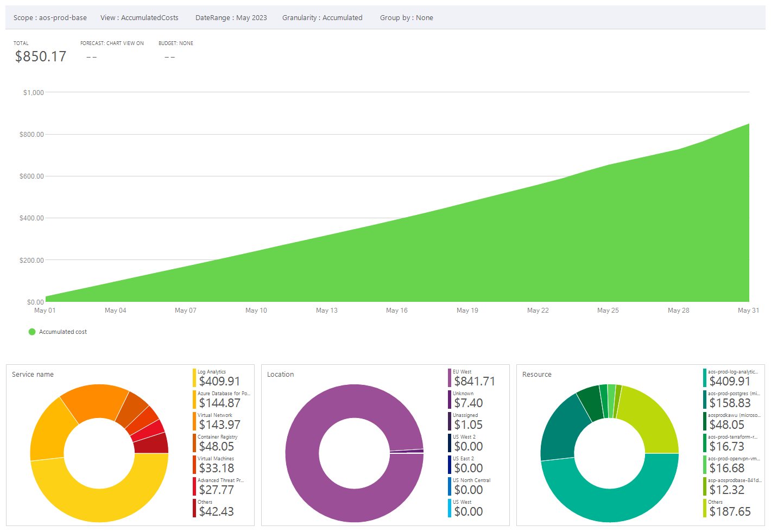Click the purple EU West legend swatch
Screen dimensions: 771x532
click(x=450, y=378)
